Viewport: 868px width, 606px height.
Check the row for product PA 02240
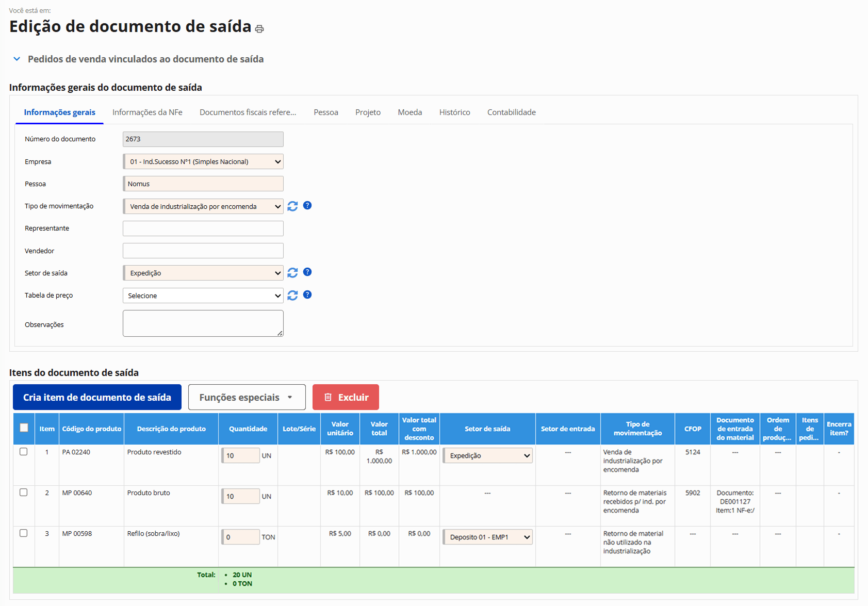tap(24, 452)
